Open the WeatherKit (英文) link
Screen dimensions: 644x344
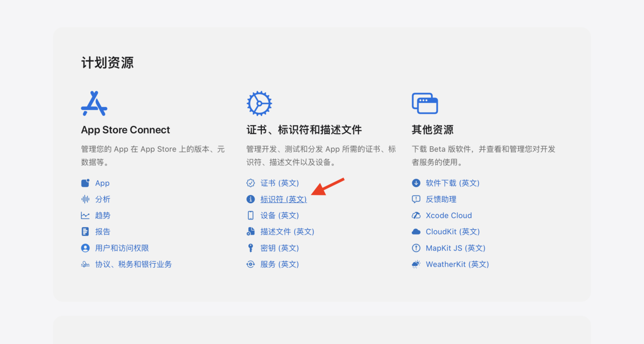pyautogui.click(x=458, y=264)
